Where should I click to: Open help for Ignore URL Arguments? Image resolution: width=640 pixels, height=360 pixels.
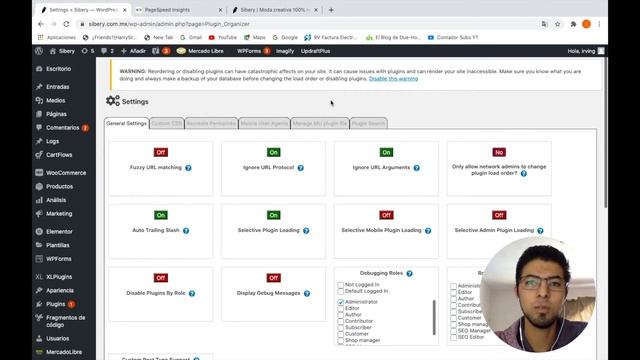click(416, 168)
